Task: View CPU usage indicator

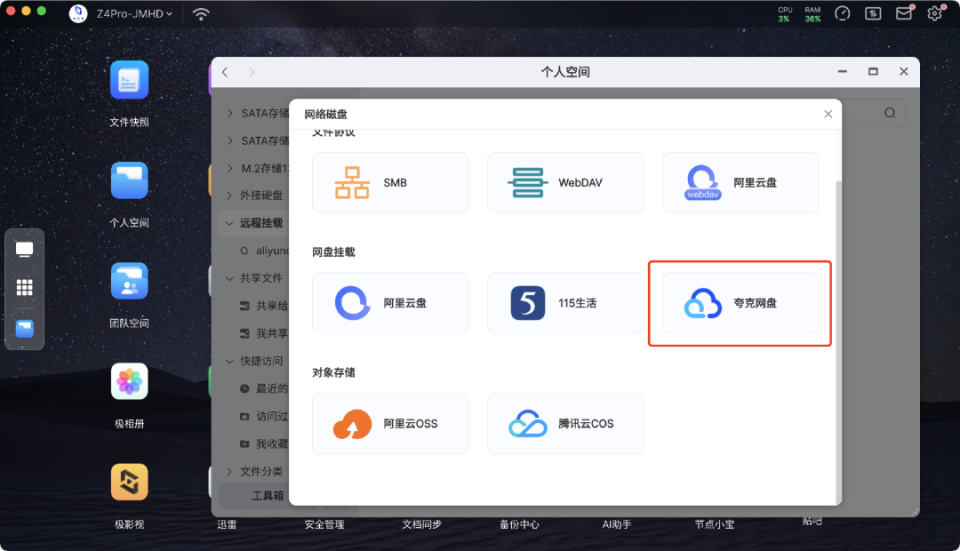Action: click(784, 14)
